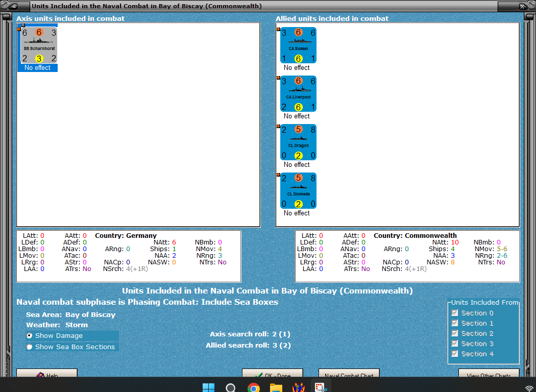
Task: Click the Germany 'Ships: 1' stat
Action: [163, 249]
